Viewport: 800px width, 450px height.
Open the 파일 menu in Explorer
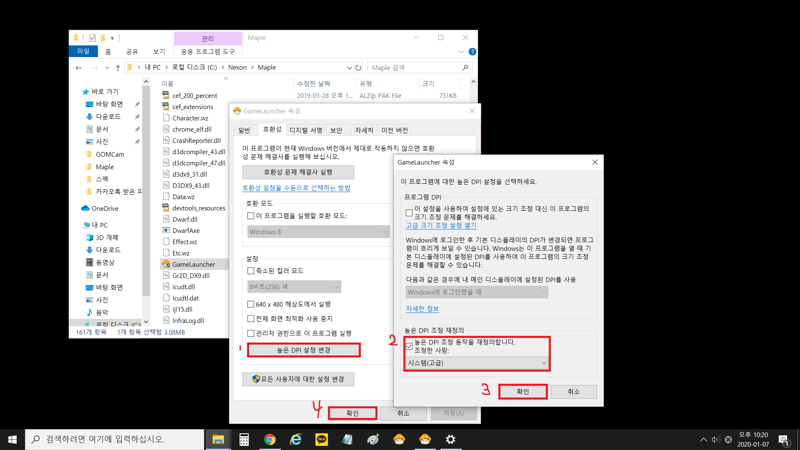point(83,52)
